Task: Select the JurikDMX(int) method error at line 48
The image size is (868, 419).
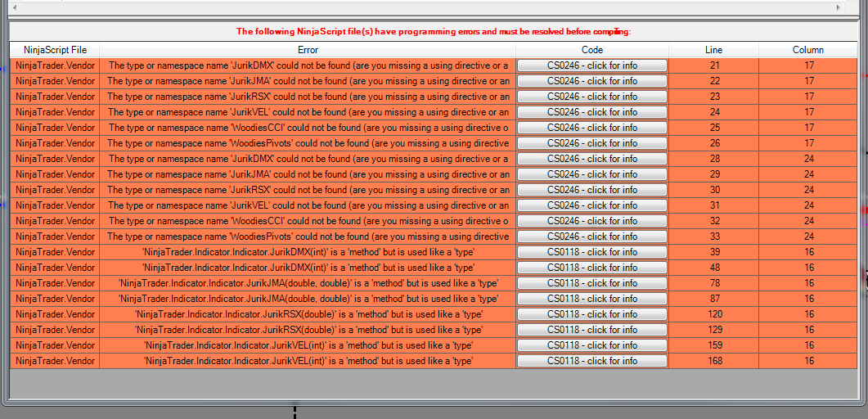Action: point(308,268)
